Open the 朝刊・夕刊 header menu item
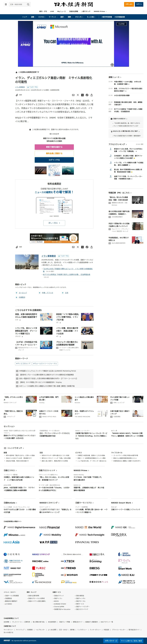The image size is (147, 644). [x=43, y=11]
